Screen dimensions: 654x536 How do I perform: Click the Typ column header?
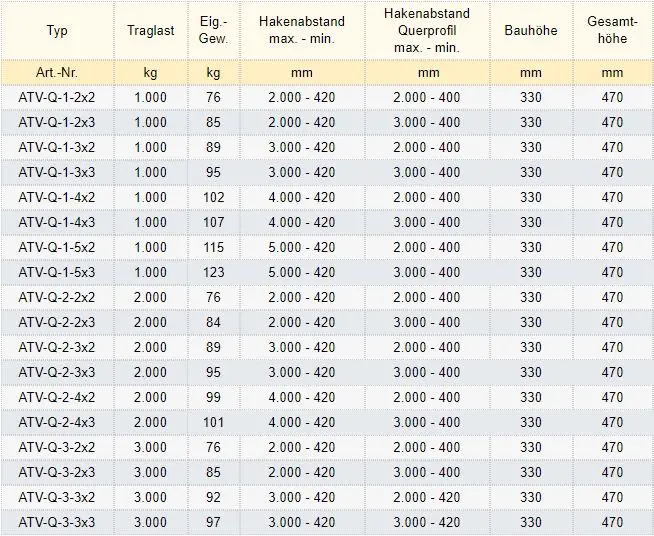57,31
